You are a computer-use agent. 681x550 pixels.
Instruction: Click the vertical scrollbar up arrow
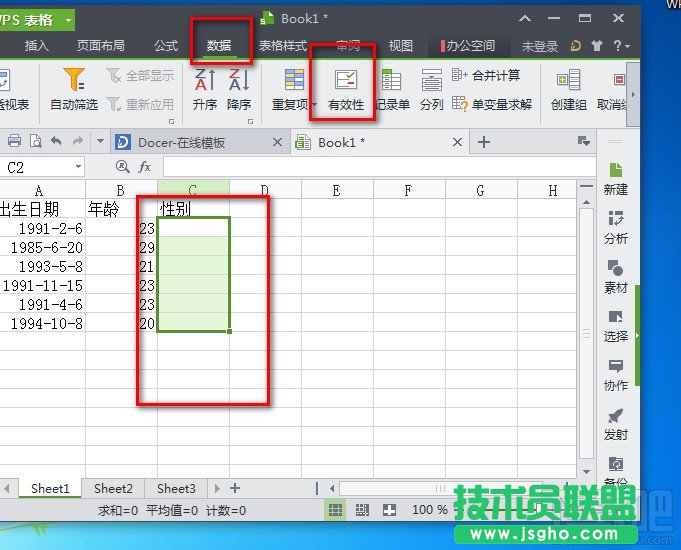[x=586, y=202]
